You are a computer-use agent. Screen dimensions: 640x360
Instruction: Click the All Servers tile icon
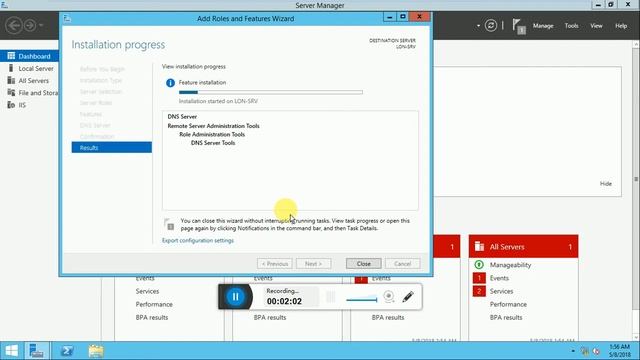tap(479, 247)
